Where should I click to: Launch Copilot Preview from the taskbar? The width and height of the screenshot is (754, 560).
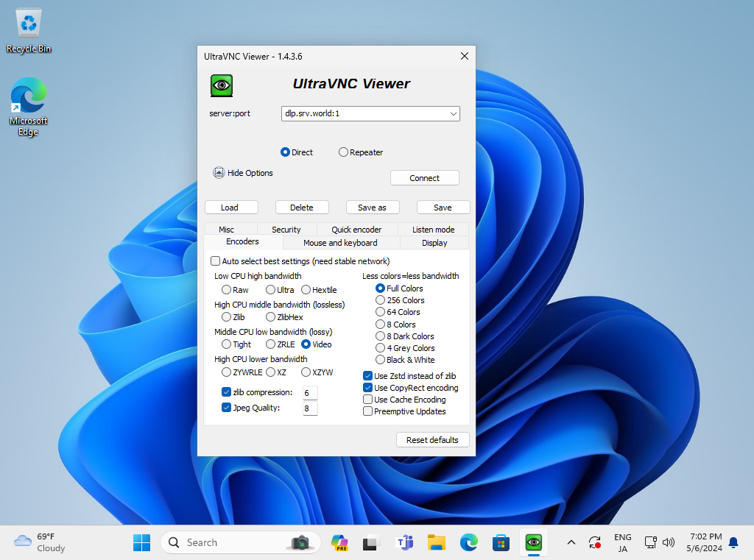pyautogui.click(x=339, y=542)
